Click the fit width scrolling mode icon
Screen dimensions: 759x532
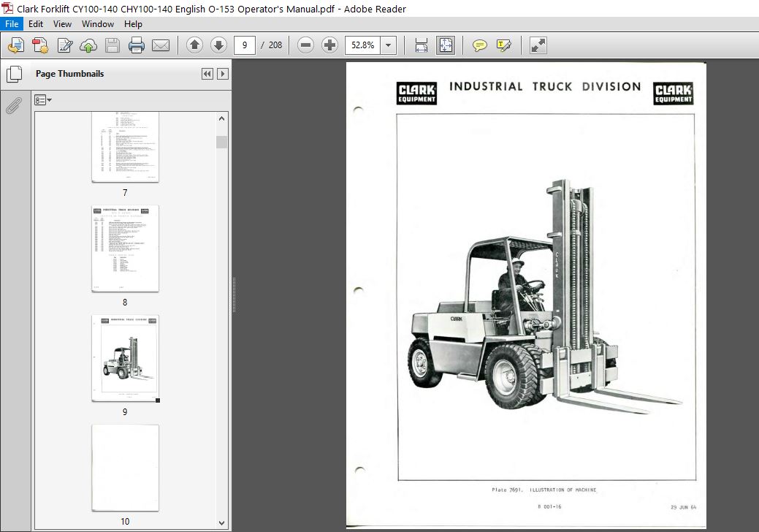pyautogui.click(x=421, y=45)
